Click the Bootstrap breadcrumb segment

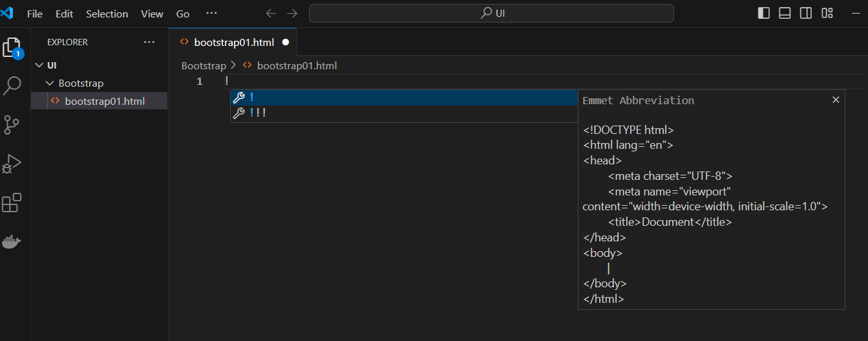[x=204, y=65]
